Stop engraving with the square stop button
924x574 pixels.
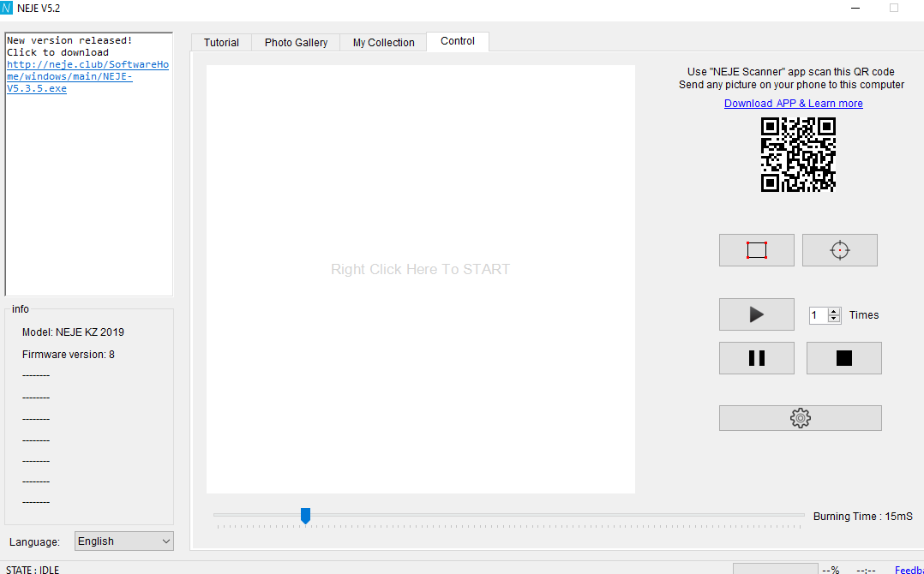pyautogui.click(x=843, y=358)
